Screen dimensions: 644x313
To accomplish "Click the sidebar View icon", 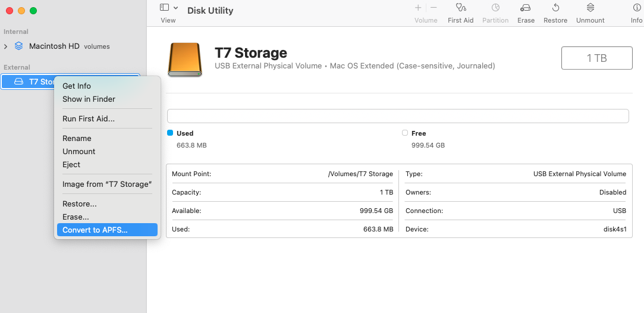I will click(x=164, y=7).
